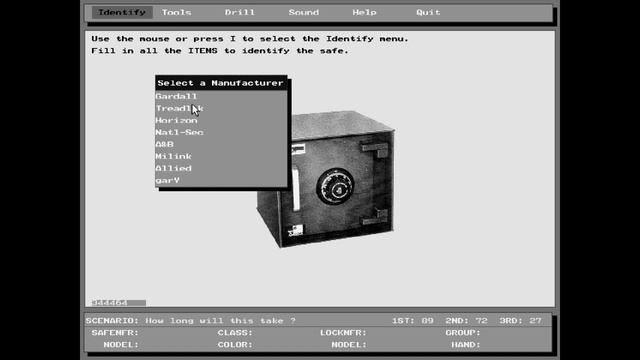640x360 pixels.
Task: Click the HAND field in status panel
Action: click(466, 344)
